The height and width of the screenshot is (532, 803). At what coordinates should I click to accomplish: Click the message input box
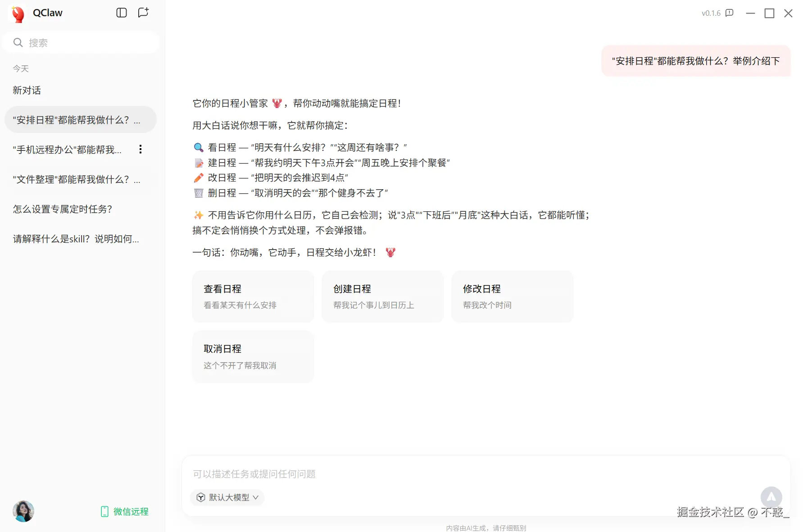pos(485,474)
